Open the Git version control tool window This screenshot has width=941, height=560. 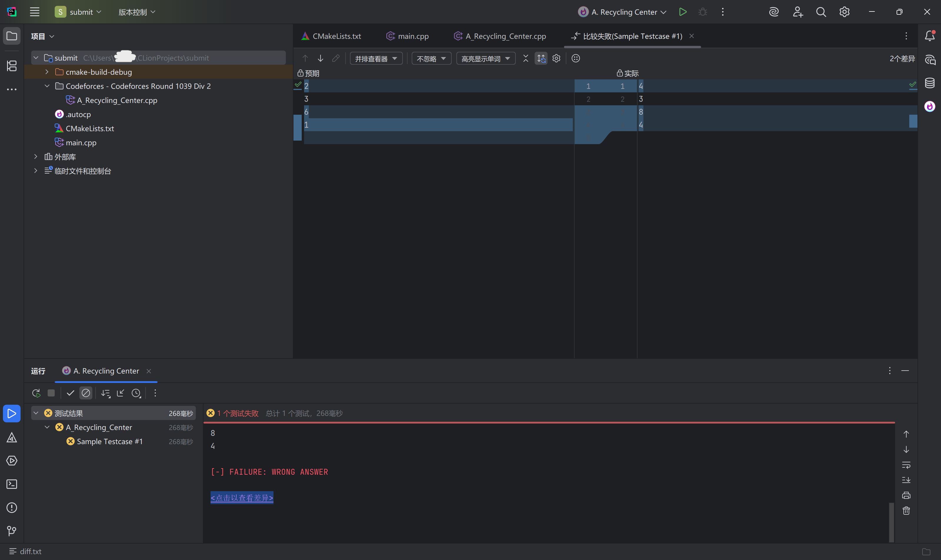point(12,531)
